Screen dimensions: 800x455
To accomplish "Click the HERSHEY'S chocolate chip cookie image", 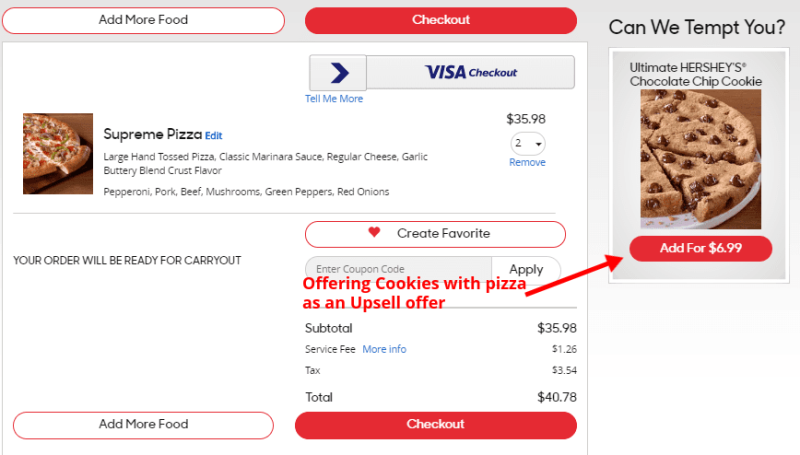I will [701, 159].
